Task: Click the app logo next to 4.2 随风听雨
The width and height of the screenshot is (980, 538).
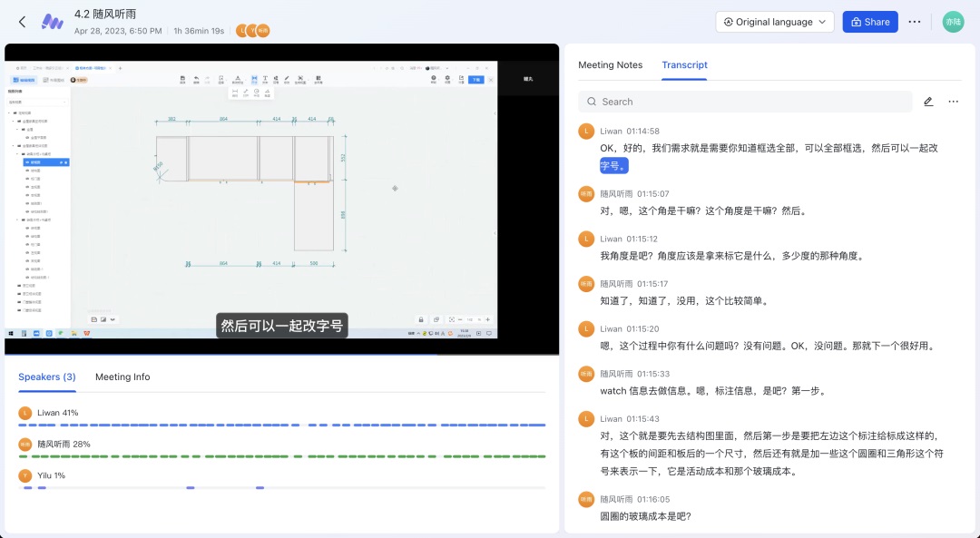Action: 52,21
